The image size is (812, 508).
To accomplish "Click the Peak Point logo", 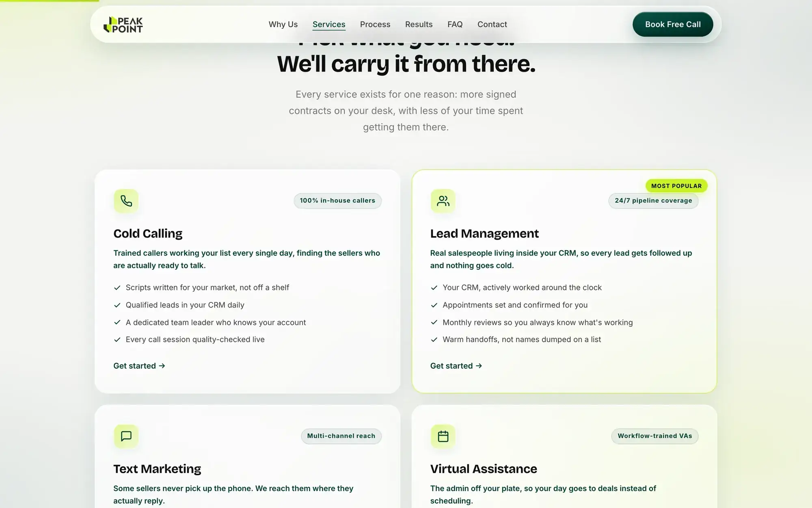I will point(123,24).
